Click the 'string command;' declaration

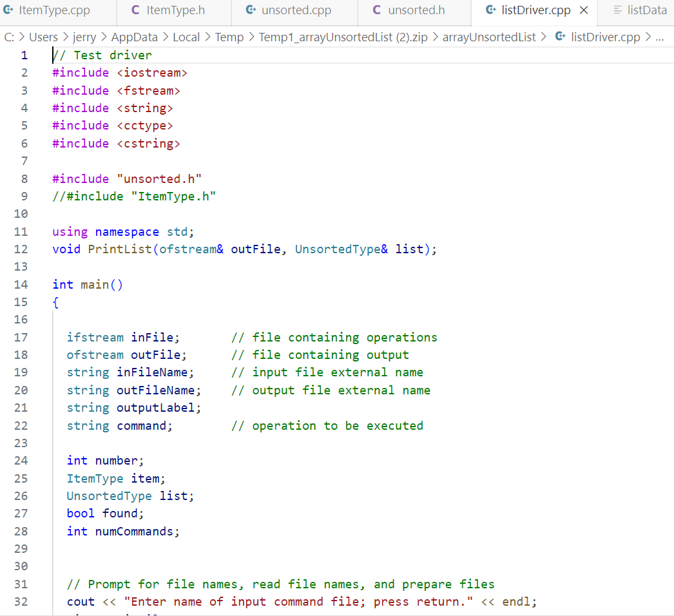point(120,426)
